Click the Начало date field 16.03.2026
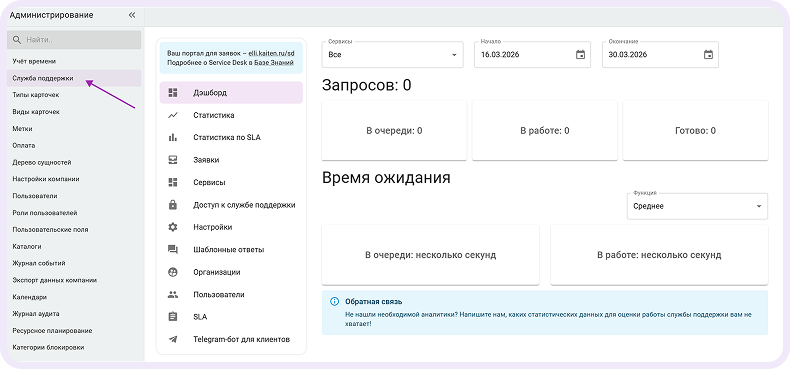This screenshot has height=369, width=790. coord(533,54)
